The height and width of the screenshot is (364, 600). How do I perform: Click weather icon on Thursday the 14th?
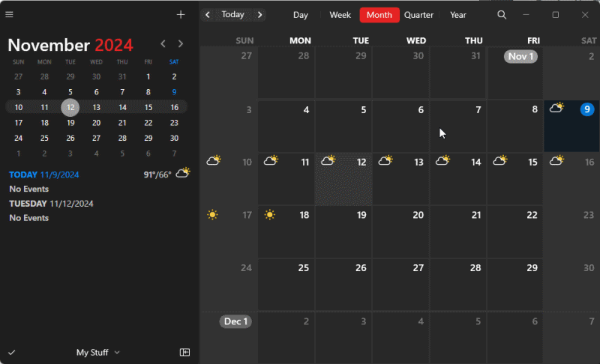[442, 160]
